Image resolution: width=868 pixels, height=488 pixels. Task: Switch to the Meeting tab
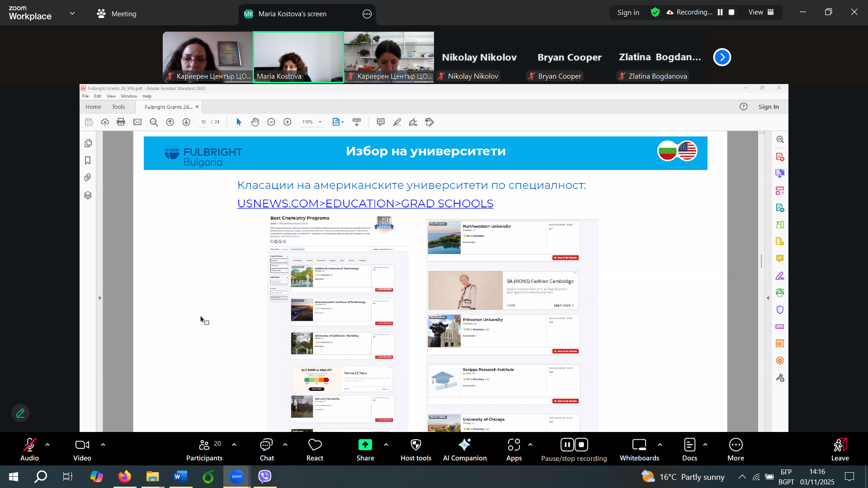pyautogui.click(x=117, y=14)
